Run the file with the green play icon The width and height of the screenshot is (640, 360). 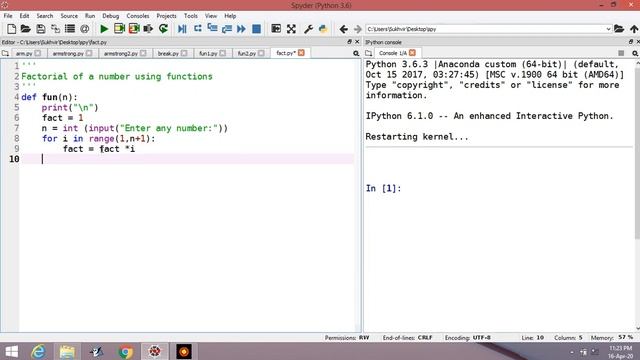104,29
